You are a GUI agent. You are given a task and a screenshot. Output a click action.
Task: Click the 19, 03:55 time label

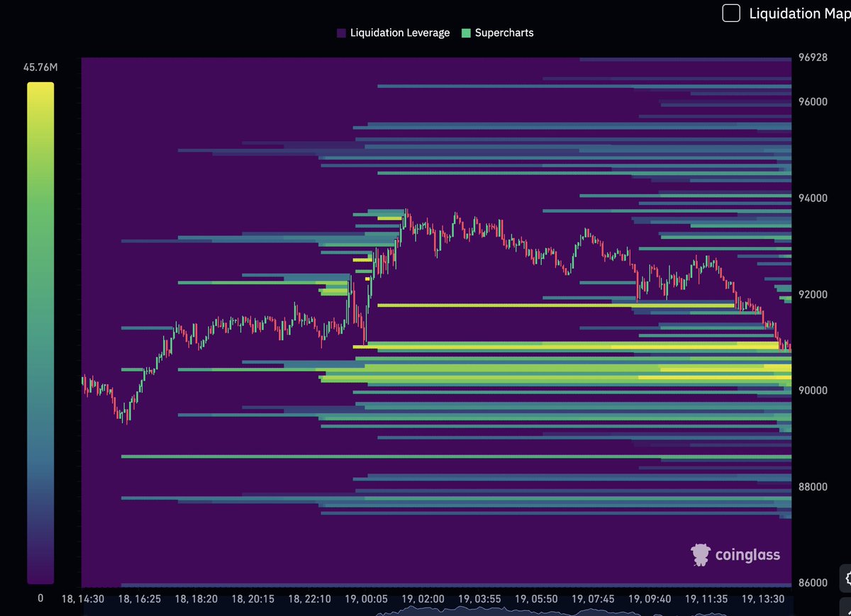click(x=480, y=599)
